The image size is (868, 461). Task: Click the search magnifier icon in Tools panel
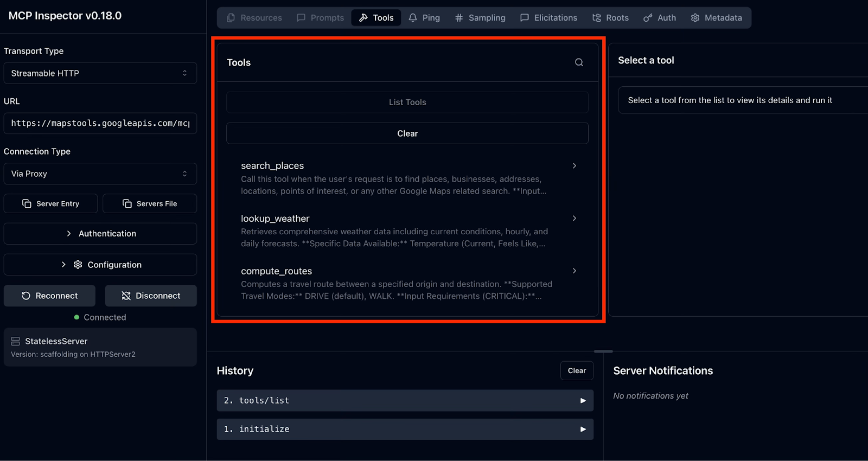click(x=579, y=62)
